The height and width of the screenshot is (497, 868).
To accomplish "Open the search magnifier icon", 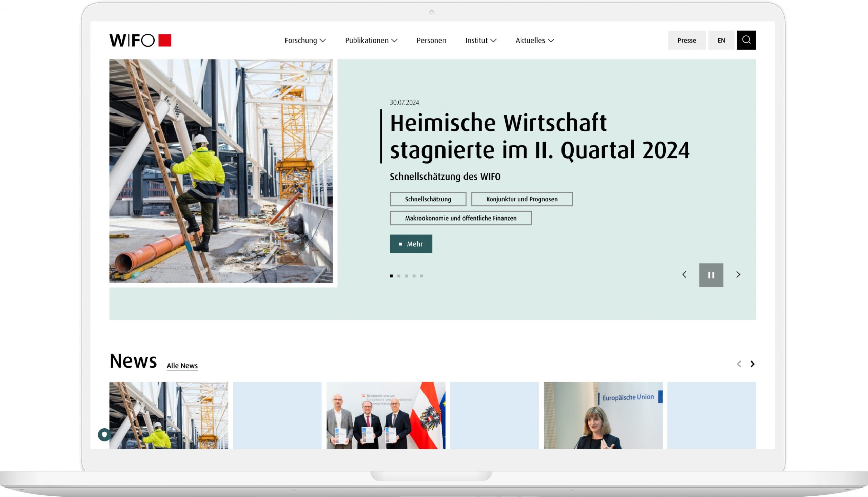I will coord(746,40).
